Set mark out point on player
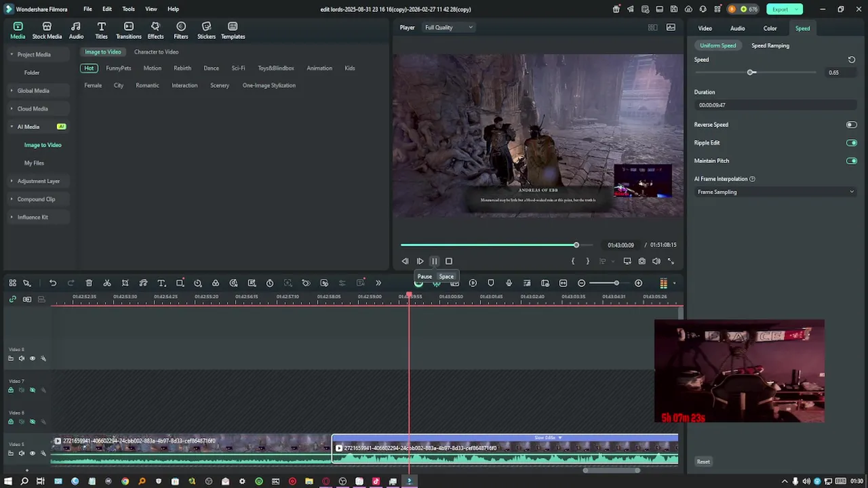The height and width of the screenshot is (488, 868). [x=587, y=261]
